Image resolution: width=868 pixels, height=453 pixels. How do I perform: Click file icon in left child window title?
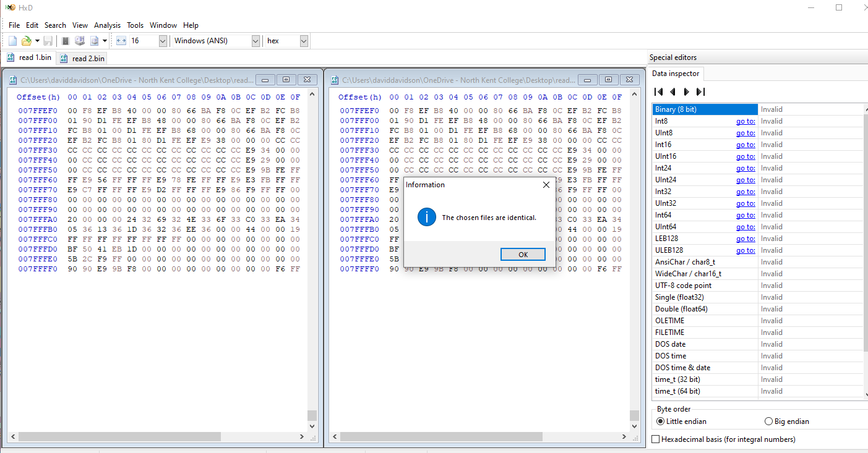pos(13,80)
